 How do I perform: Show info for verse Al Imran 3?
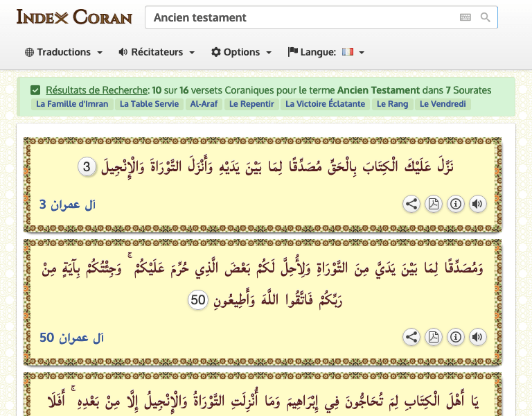click(x=455, y=204)
